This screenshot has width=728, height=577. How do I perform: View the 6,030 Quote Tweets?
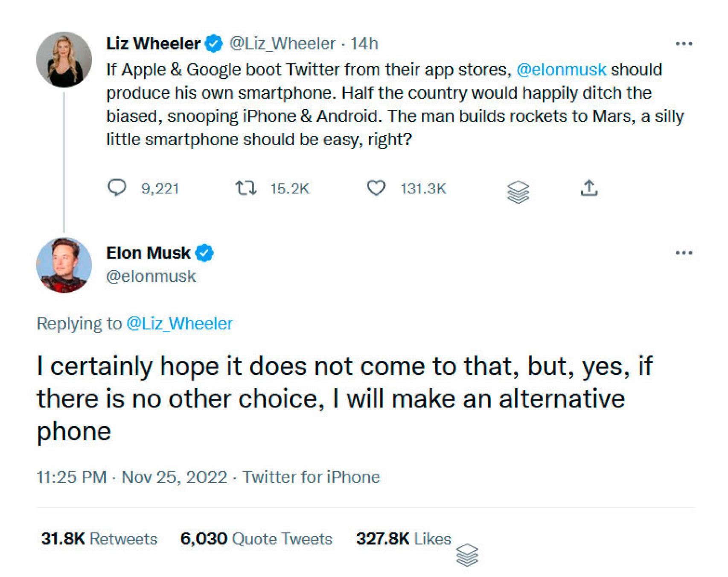click(x=256, y=539)
